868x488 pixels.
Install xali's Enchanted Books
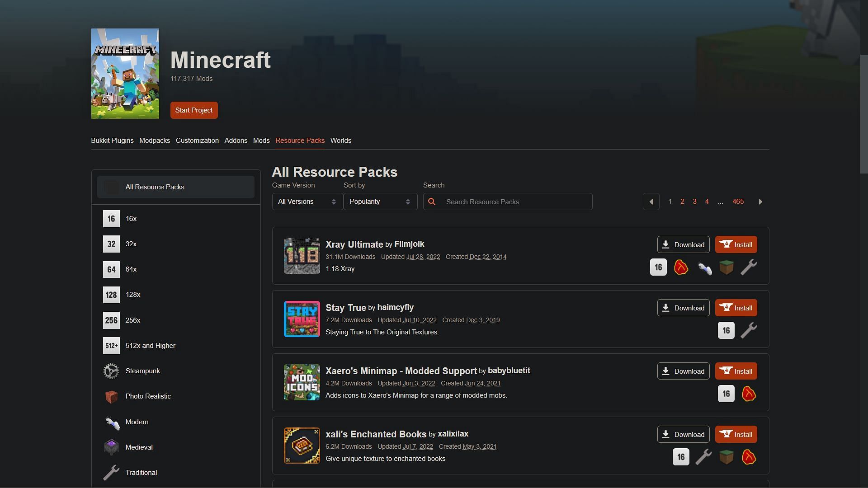pos(736,434)
